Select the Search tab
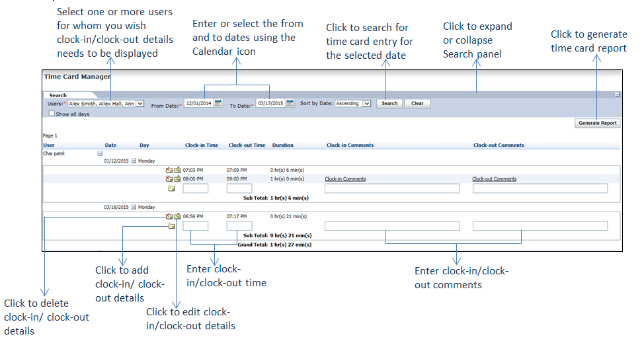644x357 pixels. [58, 95]
